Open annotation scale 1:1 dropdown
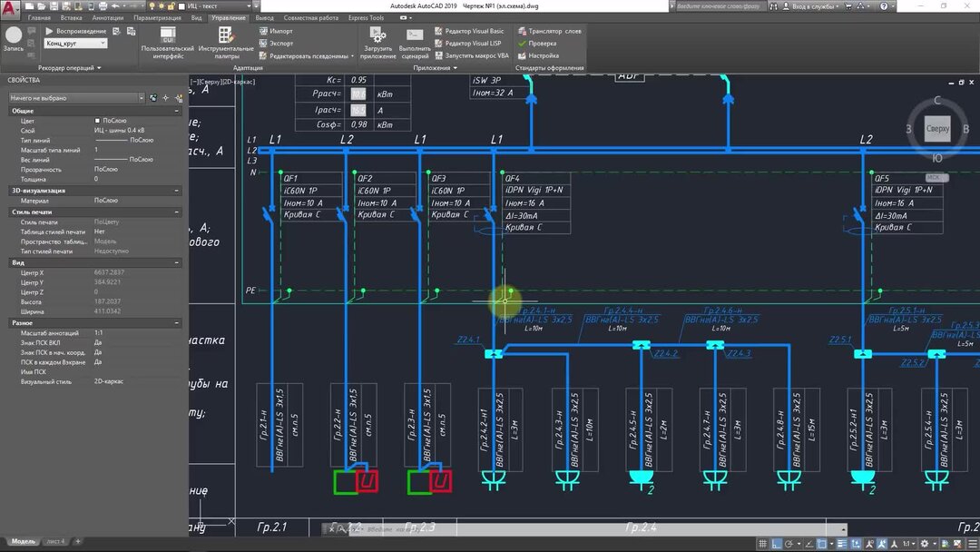Image resolution: width=980 pixels, height=552 pixels. point(907,544)
